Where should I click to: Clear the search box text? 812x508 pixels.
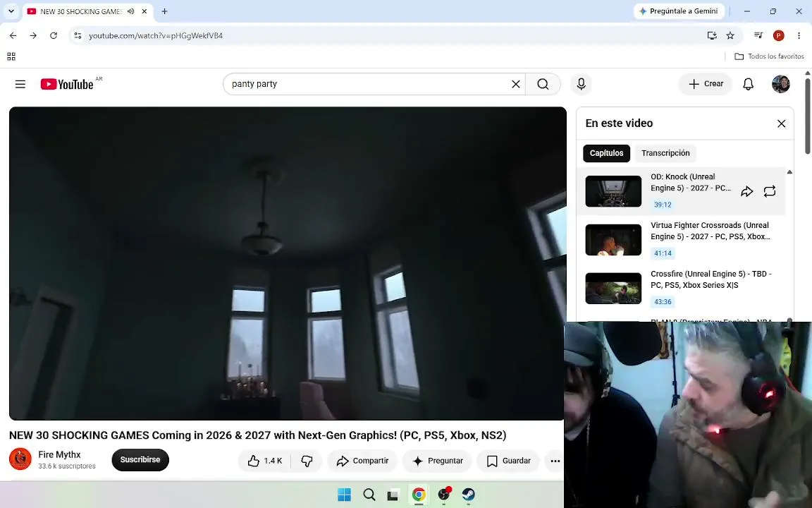point(516,84)
